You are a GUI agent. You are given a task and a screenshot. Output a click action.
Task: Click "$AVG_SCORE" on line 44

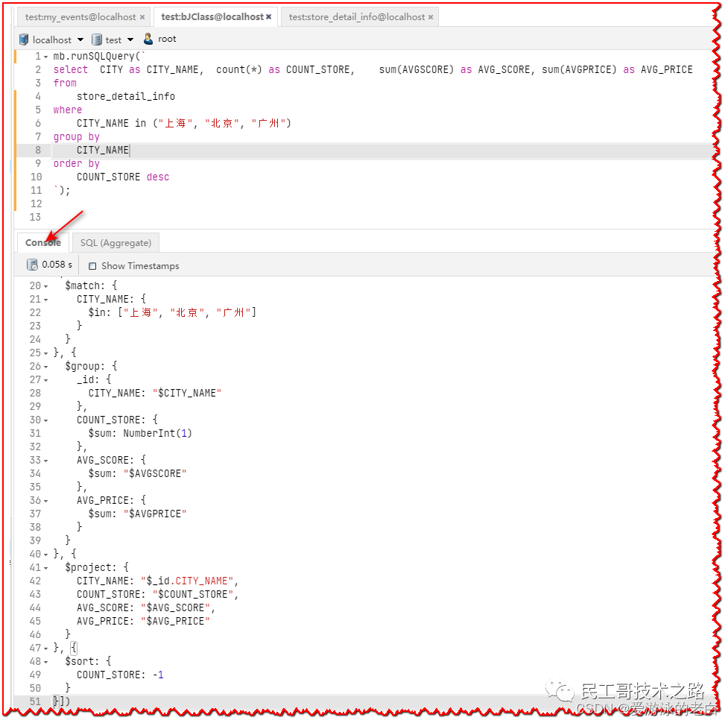176,608
